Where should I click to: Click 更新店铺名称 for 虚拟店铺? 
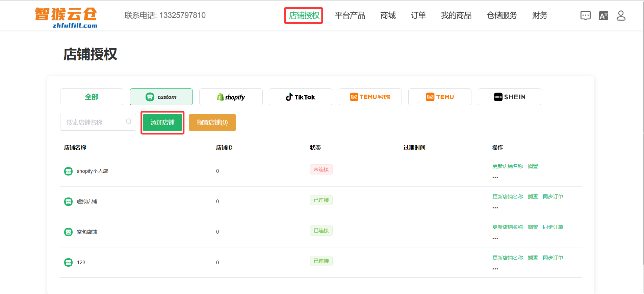[508, 196]
